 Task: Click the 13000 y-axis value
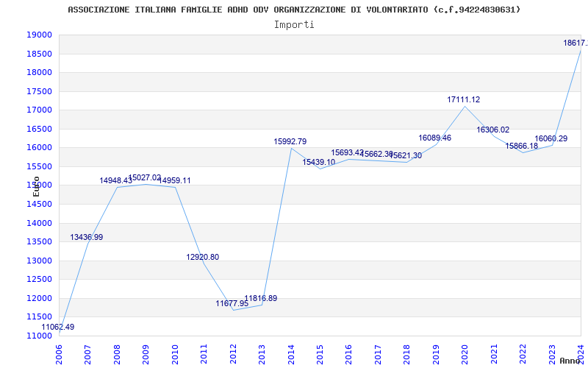coord(39,261)
